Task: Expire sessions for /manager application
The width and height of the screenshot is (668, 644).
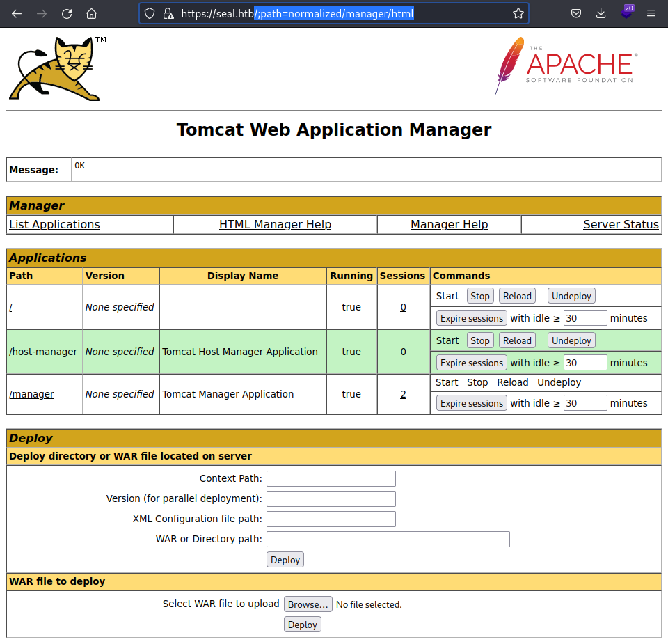Action: point(472,403)
